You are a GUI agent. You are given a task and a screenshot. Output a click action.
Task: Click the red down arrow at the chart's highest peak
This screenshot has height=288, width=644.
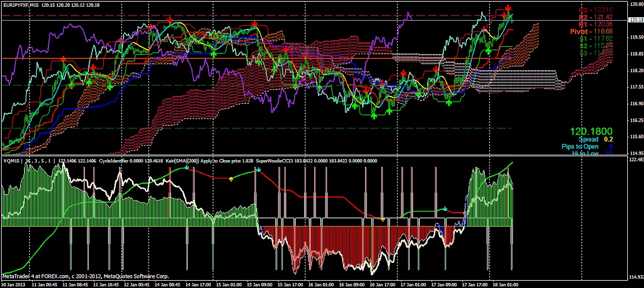[x=508, y=8]
